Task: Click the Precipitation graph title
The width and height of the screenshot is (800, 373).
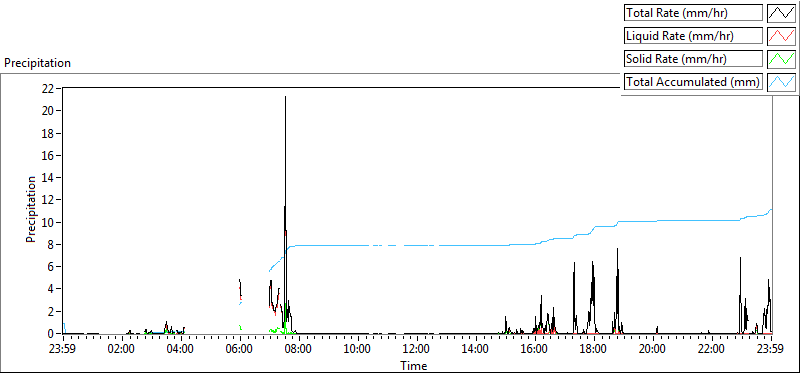Action: point(37,63)
